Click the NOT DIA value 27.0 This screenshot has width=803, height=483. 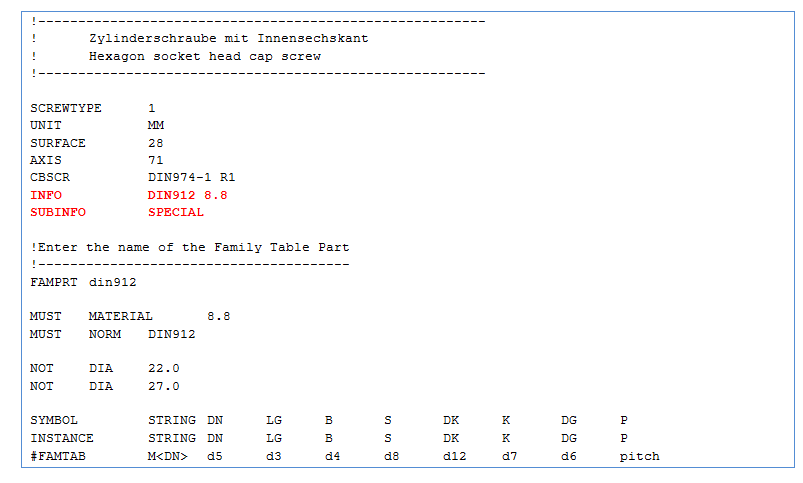164,386
